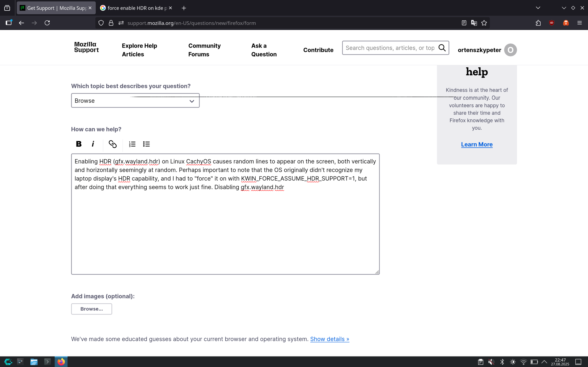Screen dimensions: 588x367
Task: Insert a link using the link icon
Action: point(112,144)
